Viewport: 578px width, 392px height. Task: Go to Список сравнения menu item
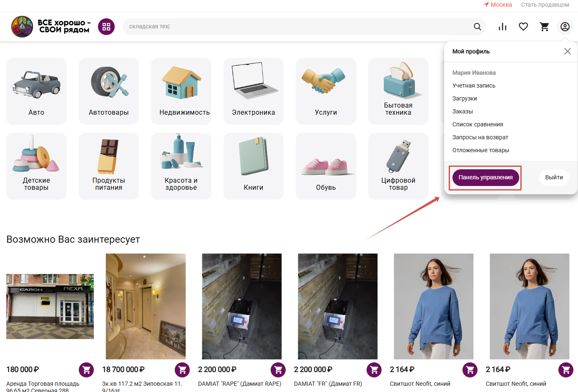(x=477, y=124)
